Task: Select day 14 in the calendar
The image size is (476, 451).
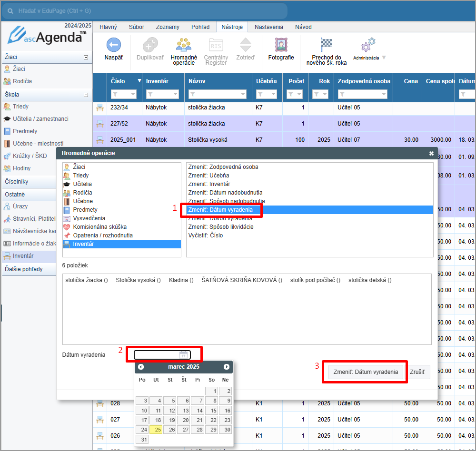Action: tap(198, 411)
